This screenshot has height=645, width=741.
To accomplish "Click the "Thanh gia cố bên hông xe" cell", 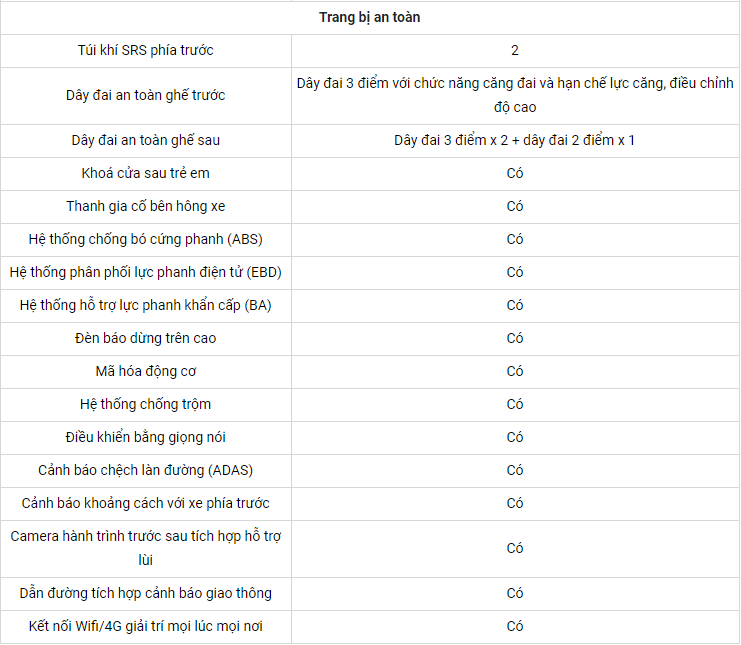I will [146, 206].
